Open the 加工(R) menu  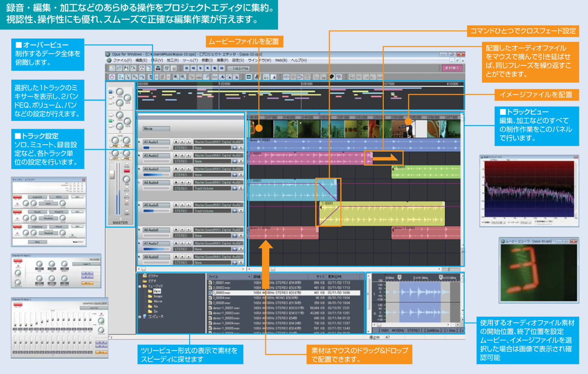coord(173,60)
